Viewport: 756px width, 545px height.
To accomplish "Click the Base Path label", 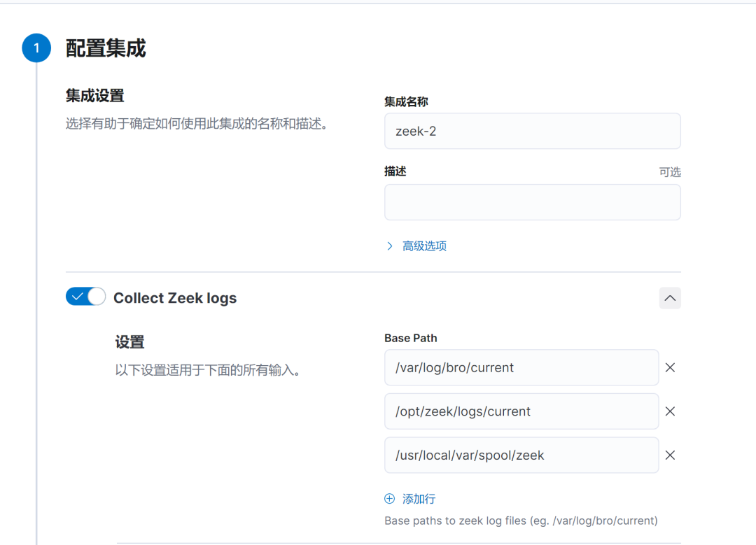I will tap(411, 339).
